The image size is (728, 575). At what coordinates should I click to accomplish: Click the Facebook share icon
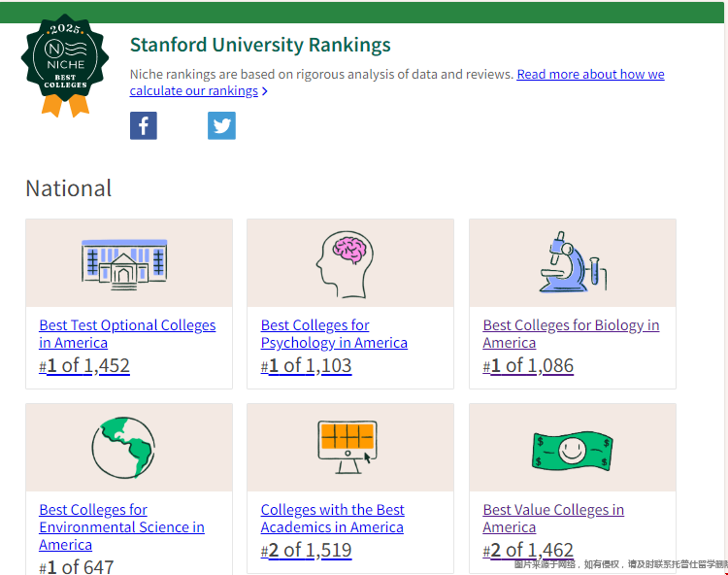[x=144, y=125]
